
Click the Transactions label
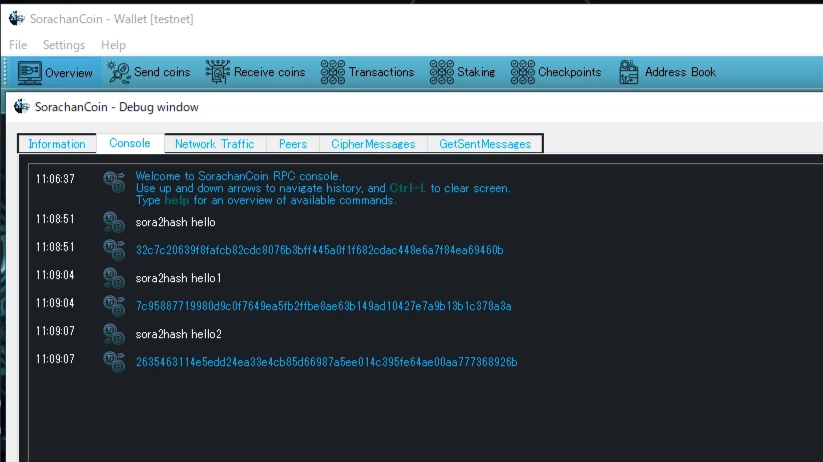click(382, 72)
